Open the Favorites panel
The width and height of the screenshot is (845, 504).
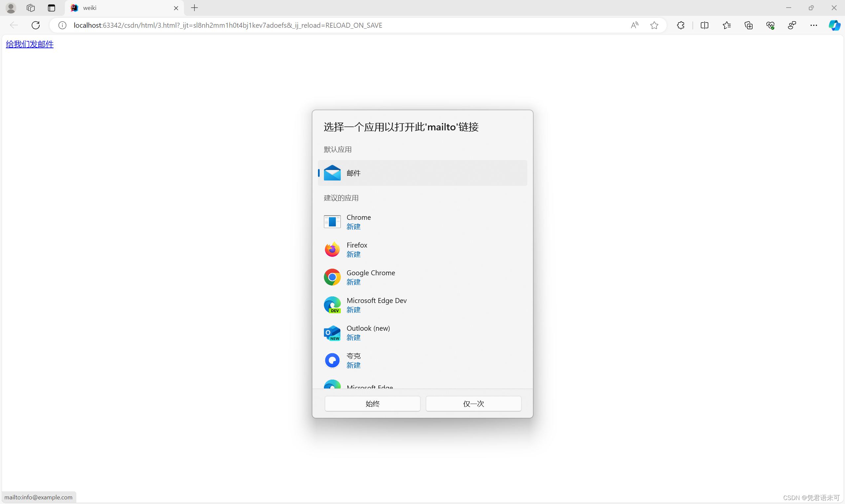click(x=727, y=25)
